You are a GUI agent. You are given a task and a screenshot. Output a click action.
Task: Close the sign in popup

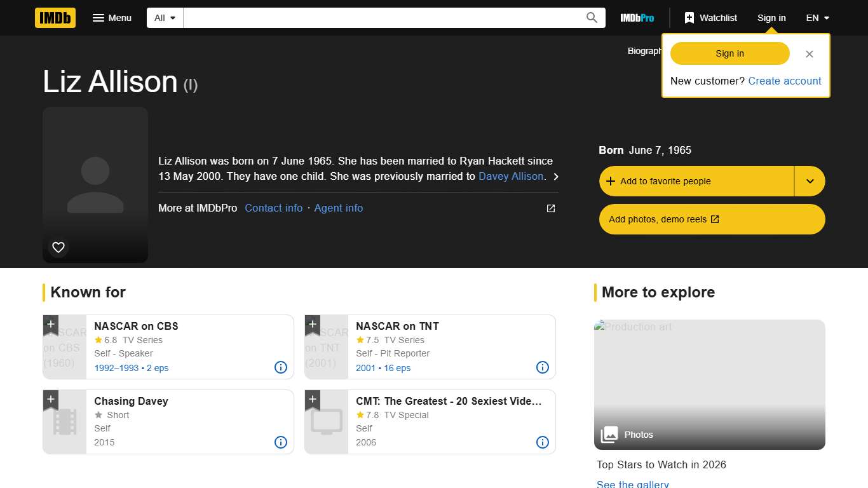pyautogui.click(x=809, y=54)
